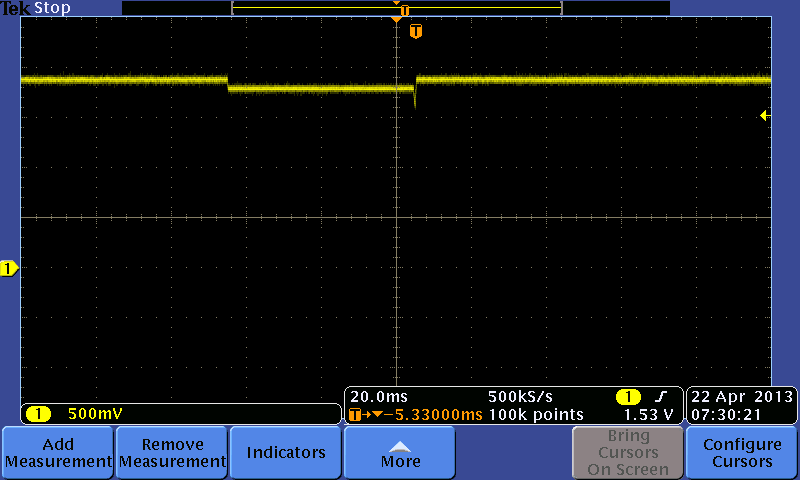Click the -5.33000ms trigger delay readout
The image size is (800, 480).
click(433, 415)
